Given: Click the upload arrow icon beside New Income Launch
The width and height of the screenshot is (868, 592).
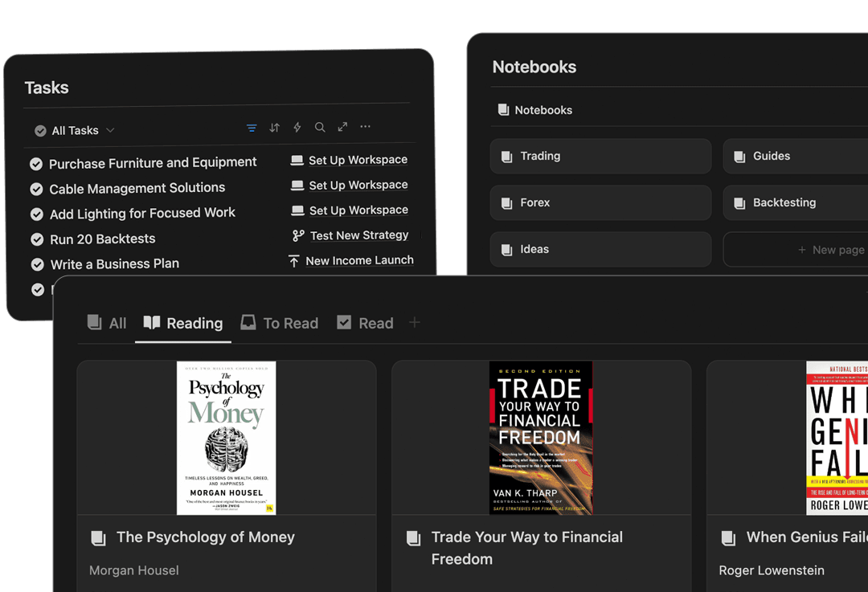Looking at the screenshot, I should pyautogui.click(x=294, y=261).
